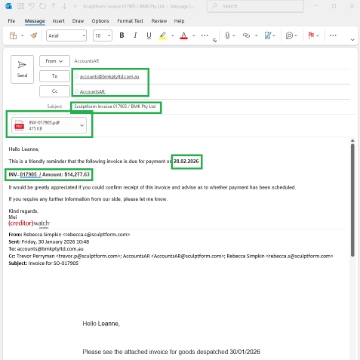Click the red Follow Up flag

[x=311, y=35]
